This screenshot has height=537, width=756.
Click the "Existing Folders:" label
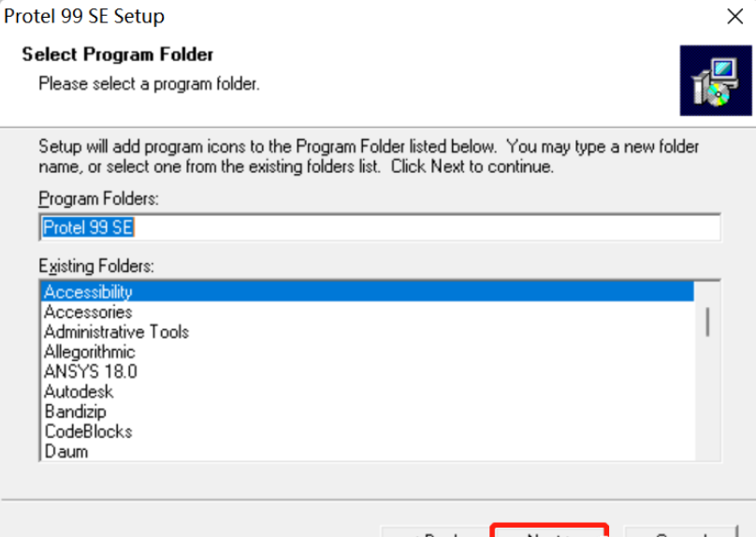click(95, 266)
